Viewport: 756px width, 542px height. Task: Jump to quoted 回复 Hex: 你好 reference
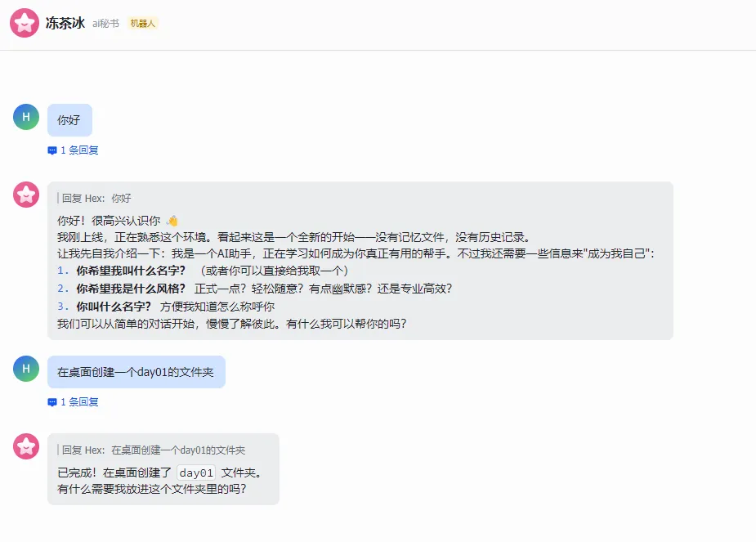(x=96, y=198)
